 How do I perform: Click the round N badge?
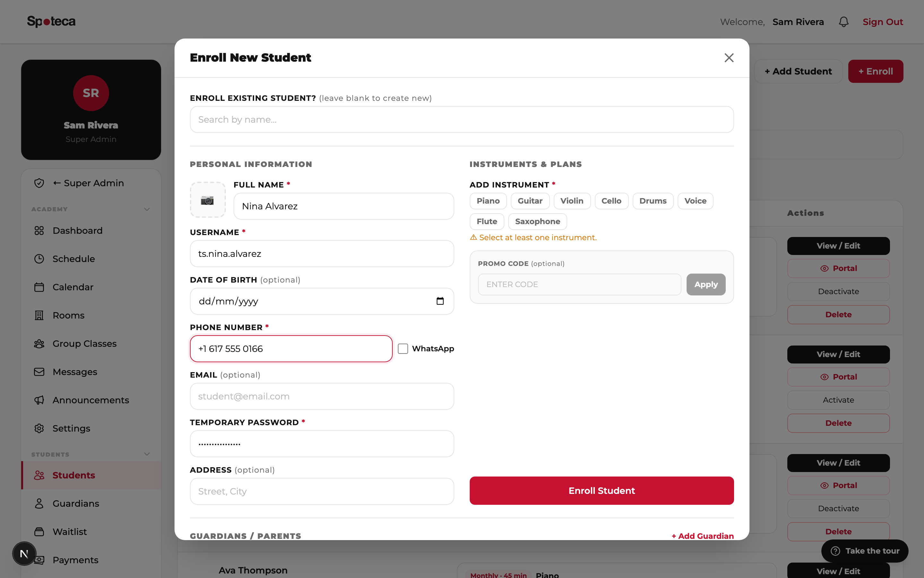pyautogui.click(x=24, y=554)
